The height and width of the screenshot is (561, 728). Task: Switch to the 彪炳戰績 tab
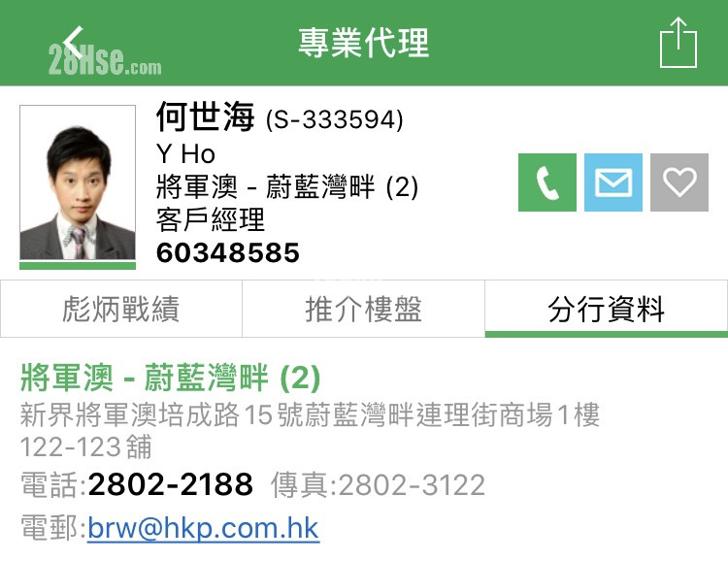[x=121, y=309]
